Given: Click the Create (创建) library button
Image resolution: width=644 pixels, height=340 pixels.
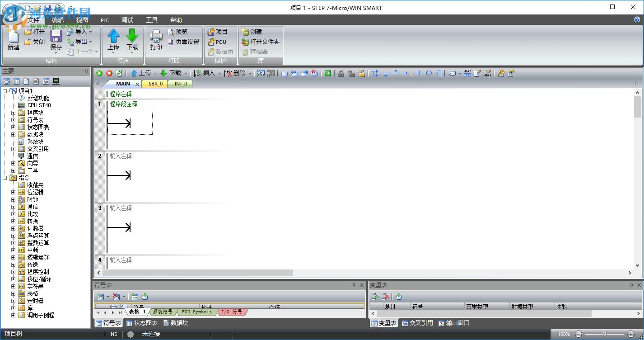Looking at the screenshot, I should [x=252, y=32].
